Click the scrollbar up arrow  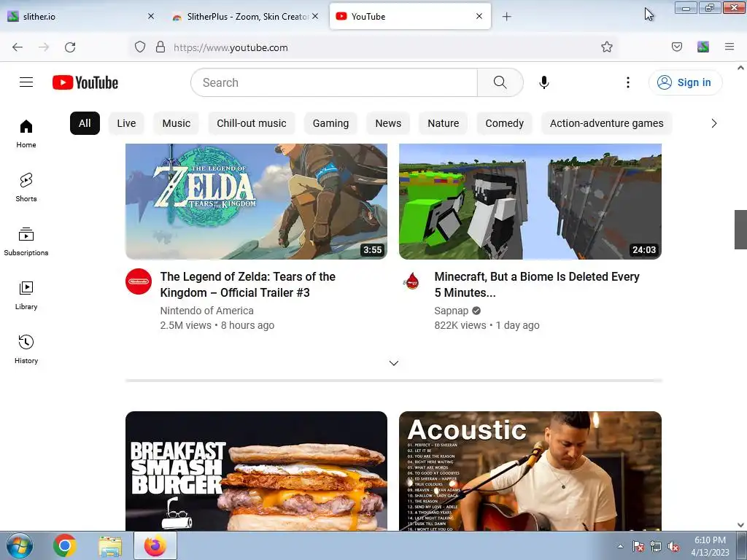[740, 68]
